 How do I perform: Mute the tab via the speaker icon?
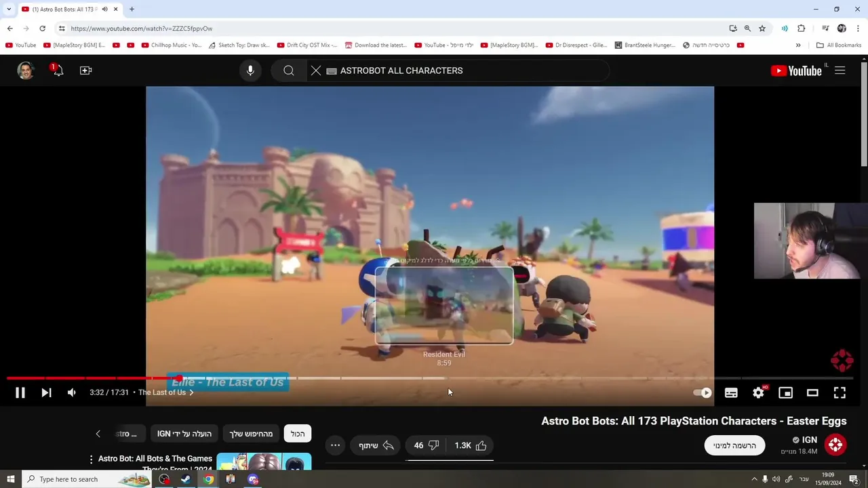(x=105, y=9)
